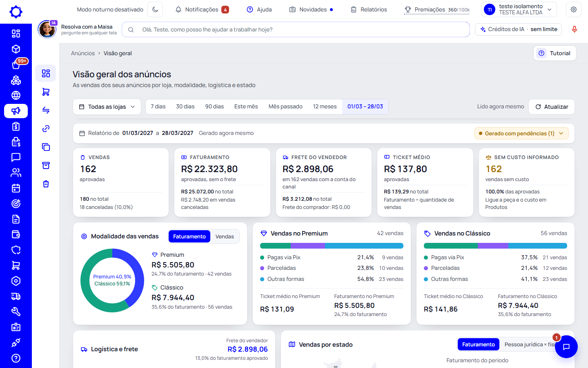Select Faturamento toggle in Vendas por estado

pyautogui.click(x=478, y=344)
